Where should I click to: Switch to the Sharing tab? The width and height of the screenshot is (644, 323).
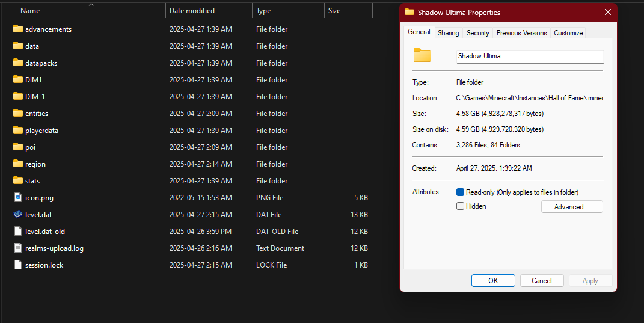pos(448,33)
